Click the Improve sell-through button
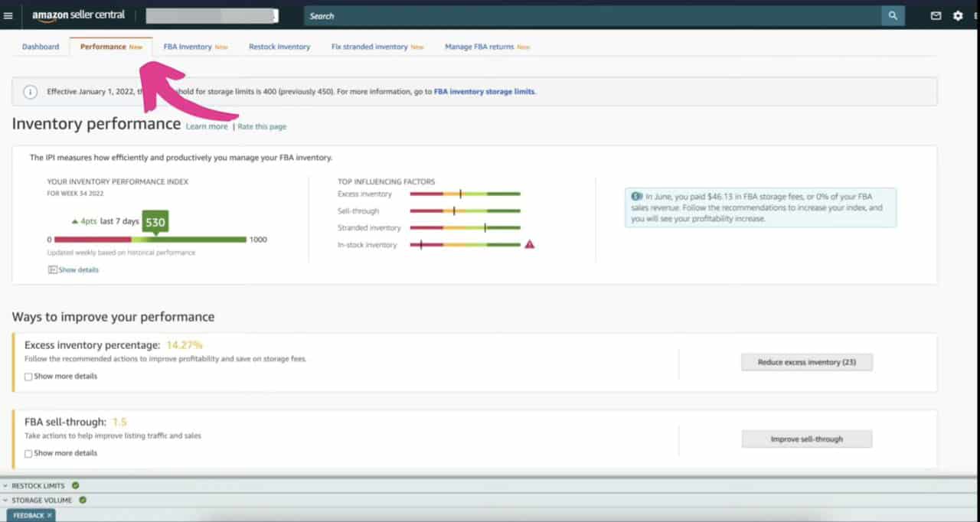This screenshot has height=522, width=980. click(807, 439)
